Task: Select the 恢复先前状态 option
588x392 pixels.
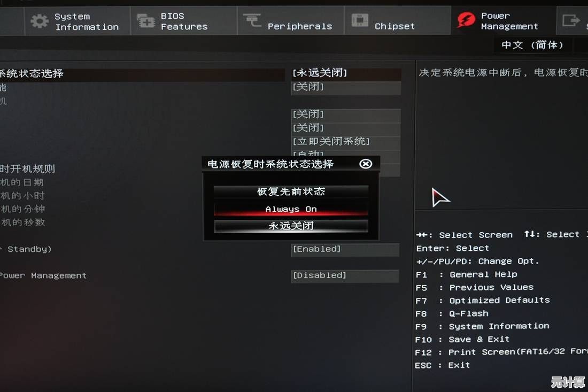Action: [291, 191]
